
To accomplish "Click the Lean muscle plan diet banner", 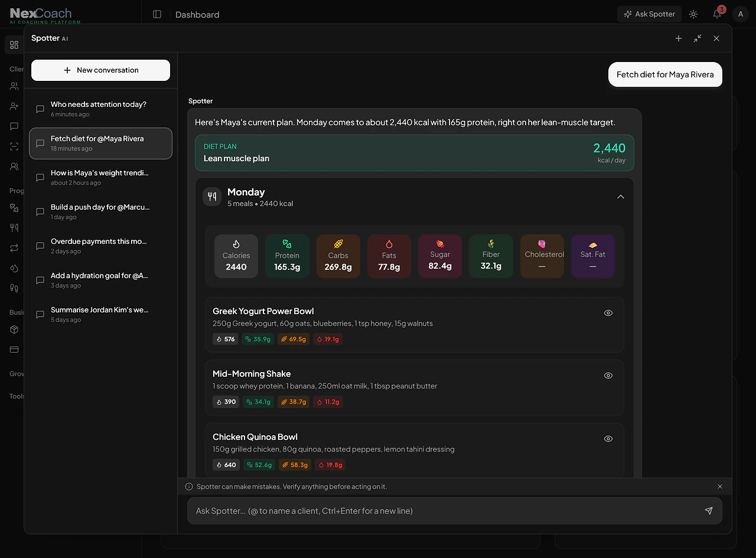I will pos(415,153).
